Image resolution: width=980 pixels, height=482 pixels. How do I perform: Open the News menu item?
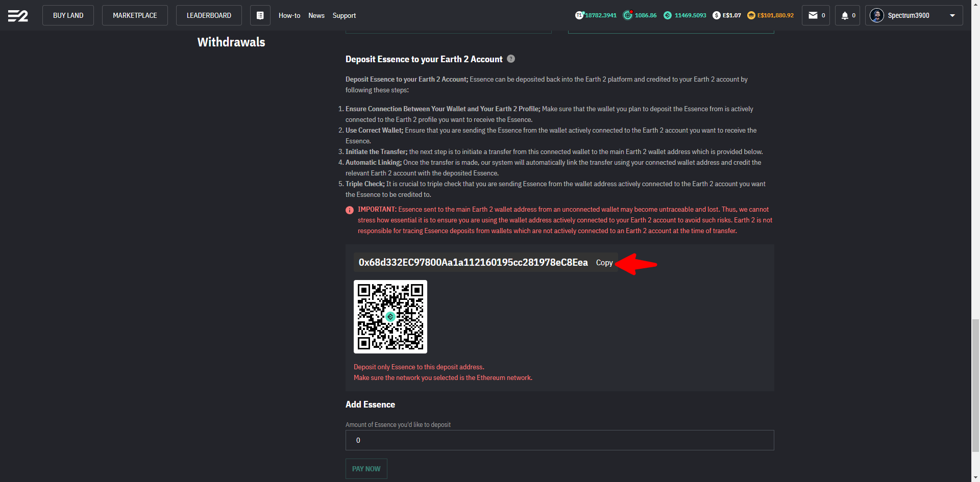click(x=316, y=15)
